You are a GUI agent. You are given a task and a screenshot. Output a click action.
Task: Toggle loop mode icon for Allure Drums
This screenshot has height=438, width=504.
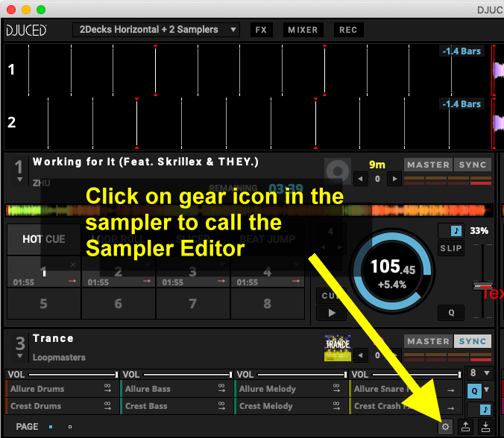coord(107,388)
